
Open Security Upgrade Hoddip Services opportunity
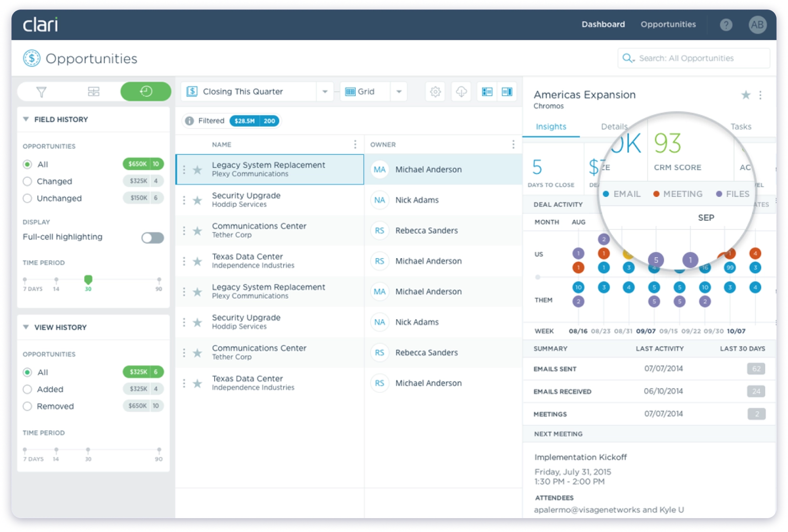tap(246, 200)
